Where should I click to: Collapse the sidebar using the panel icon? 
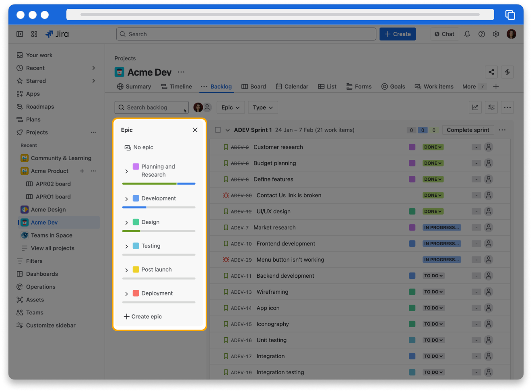click(20, 34)
